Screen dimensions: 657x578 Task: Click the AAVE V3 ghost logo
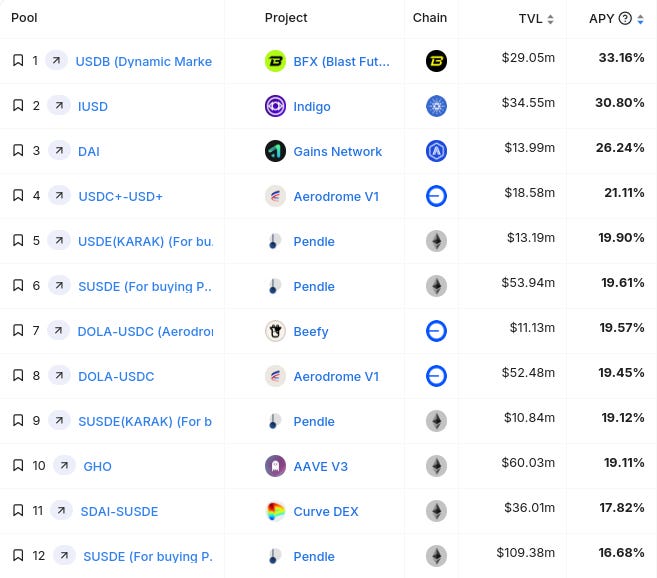[275, 466]
